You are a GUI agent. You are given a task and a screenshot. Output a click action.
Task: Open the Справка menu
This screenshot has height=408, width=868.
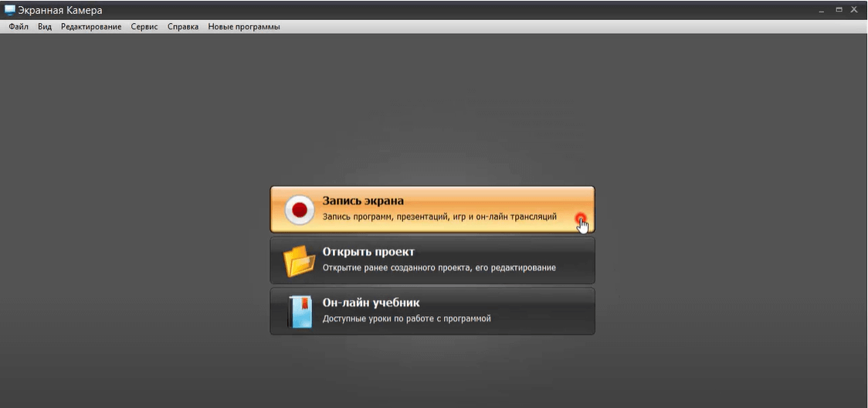pyautogui.click(x=183, y=26)
